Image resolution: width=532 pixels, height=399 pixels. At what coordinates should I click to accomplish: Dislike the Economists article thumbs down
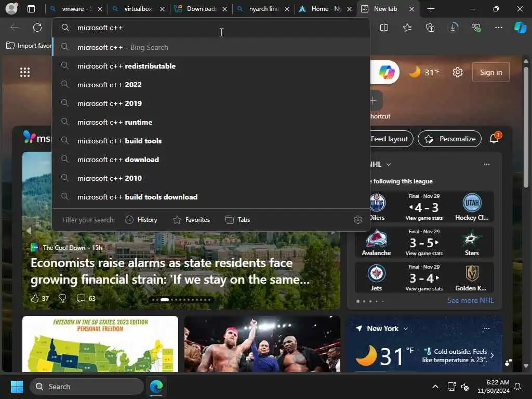(x=62, y=298)
